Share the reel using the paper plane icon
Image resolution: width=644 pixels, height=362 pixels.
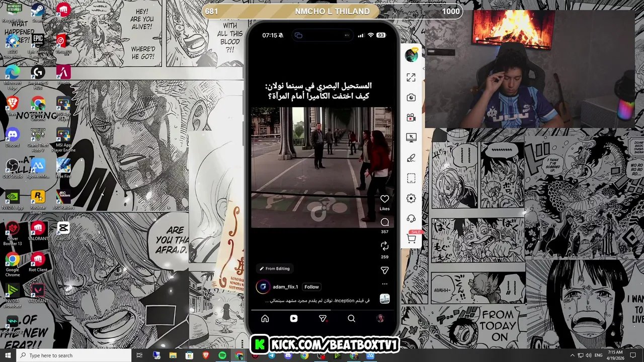click(384, 270)
